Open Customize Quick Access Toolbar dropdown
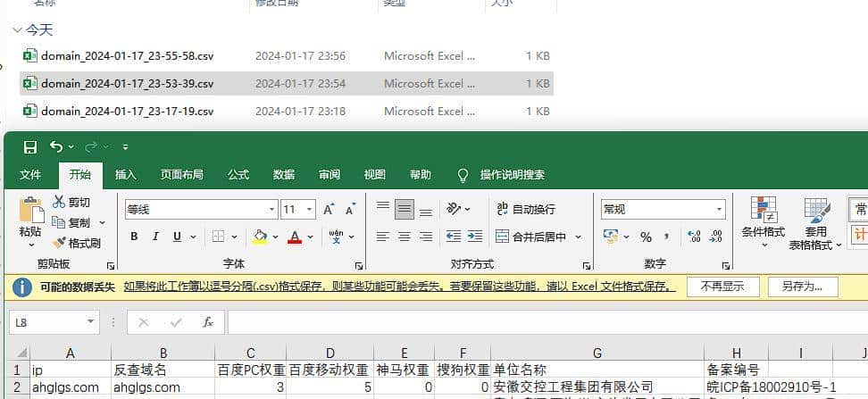The height and width of the screenshot is (399, 868). pyautogui.click(x=126, y=146)
